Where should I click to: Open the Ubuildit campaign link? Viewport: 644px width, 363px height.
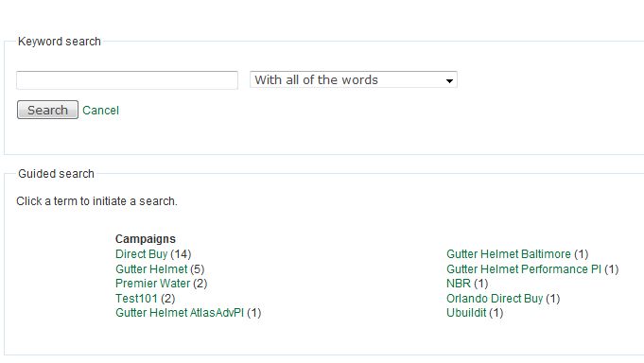click(x=466, y=313)
